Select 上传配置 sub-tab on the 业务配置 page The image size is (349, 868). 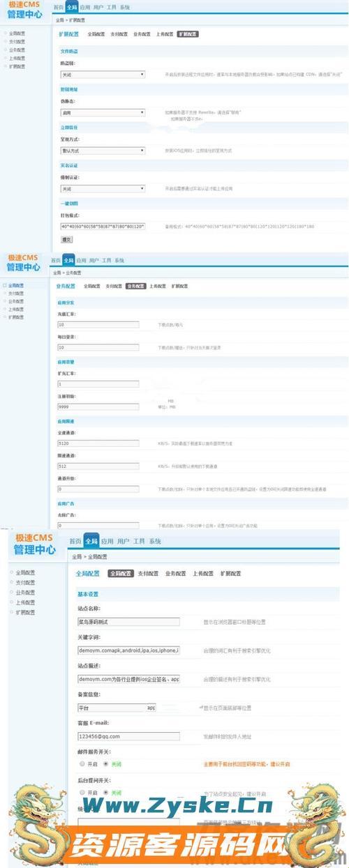[x=158, y=286]
